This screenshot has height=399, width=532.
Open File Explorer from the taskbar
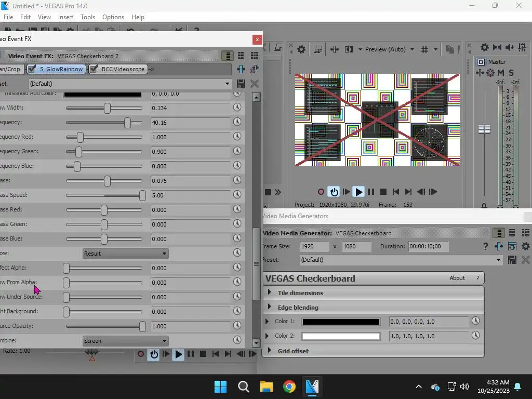click(267, 387)
